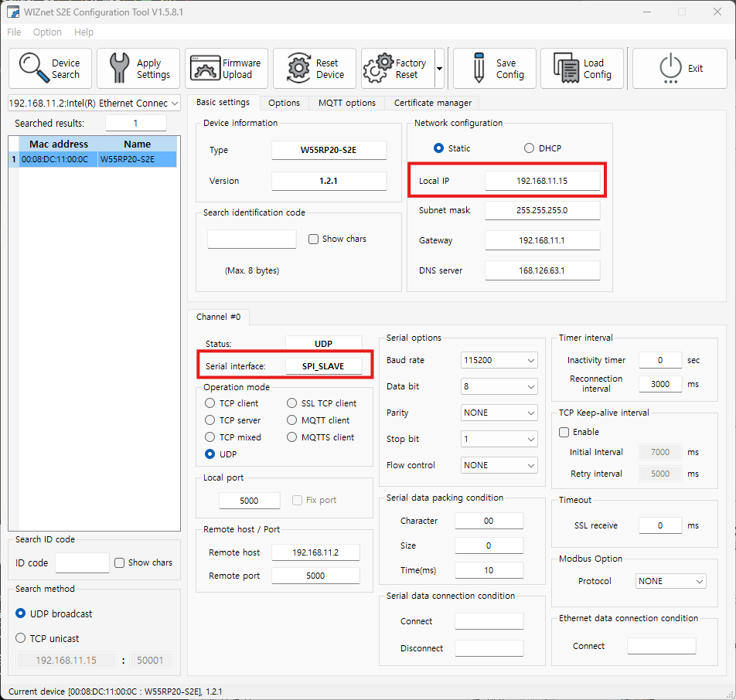Open the Stop bit dropdown
The height and width of the screenshot is (700, 736).
[499, 439]
